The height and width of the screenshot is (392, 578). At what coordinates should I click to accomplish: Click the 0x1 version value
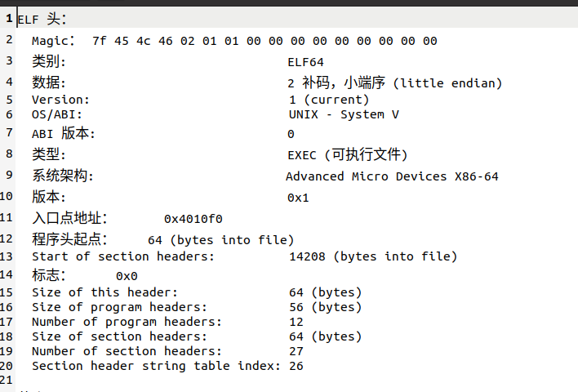(298, 198)
